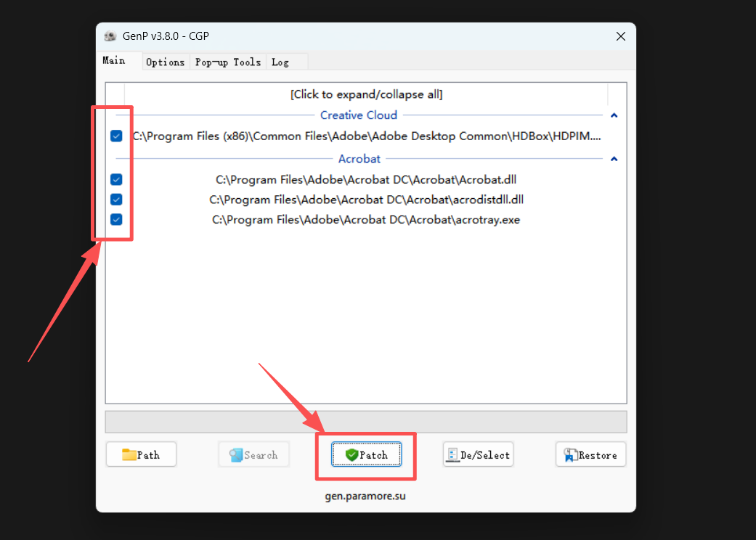
Task: Select the acrodistdll.dll path row
Action: point(367,200)
